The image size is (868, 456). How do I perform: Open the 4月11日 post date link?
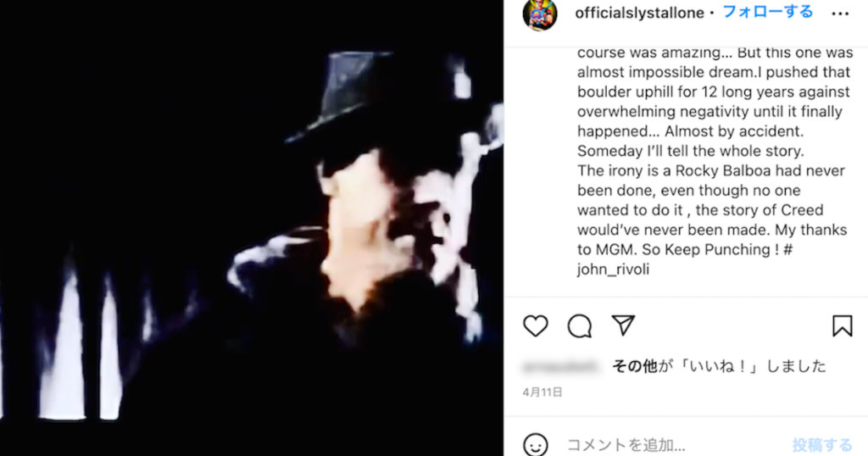click(542, 392)
